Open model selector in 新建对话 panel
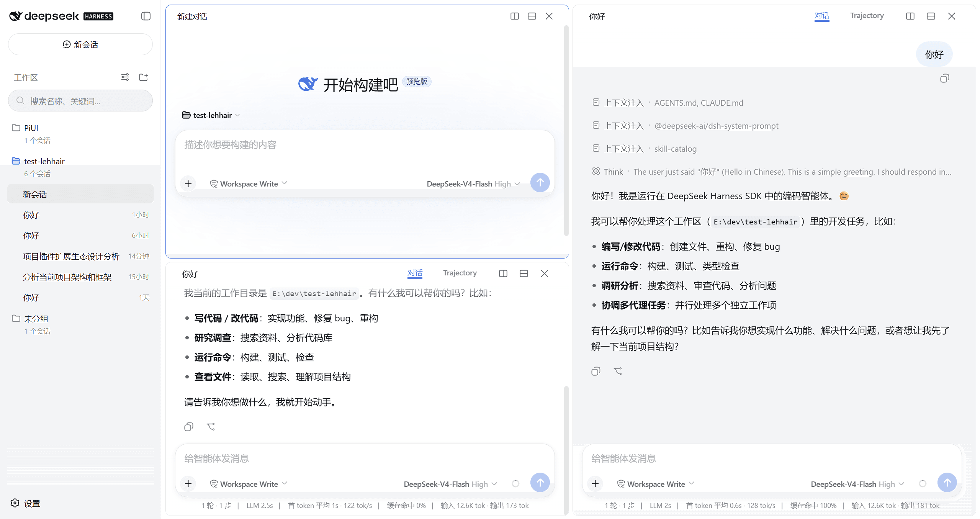Viewport: 980px width, 519px height. click(473, 183)
